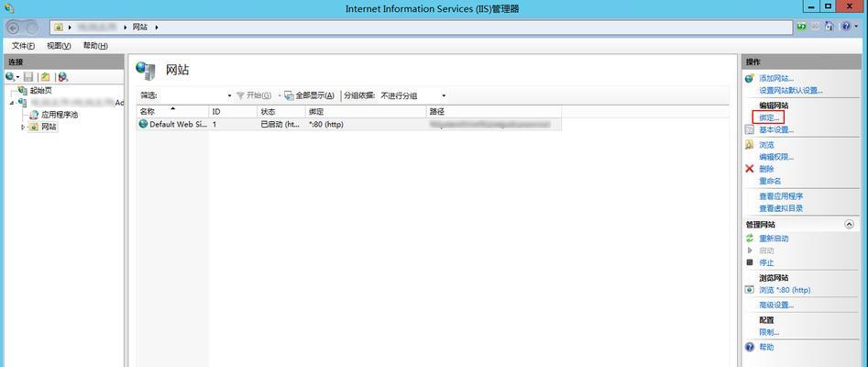Screen dimensions: 868x367
Task: Sort by the 状态 column header
Action: pos(281,111)
